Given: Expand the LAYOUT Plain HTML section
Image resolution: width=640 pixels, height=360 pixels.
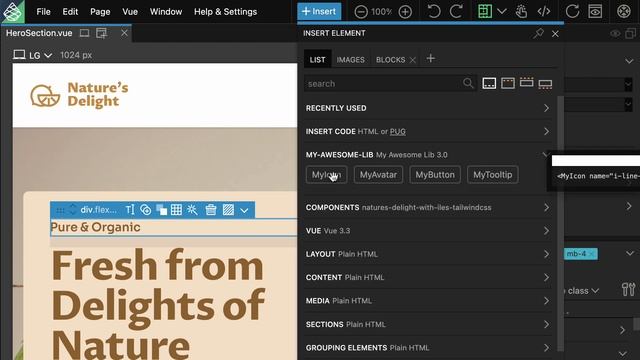Looking at the screenshot, I should pyautogui.click(x=428, y=254).
